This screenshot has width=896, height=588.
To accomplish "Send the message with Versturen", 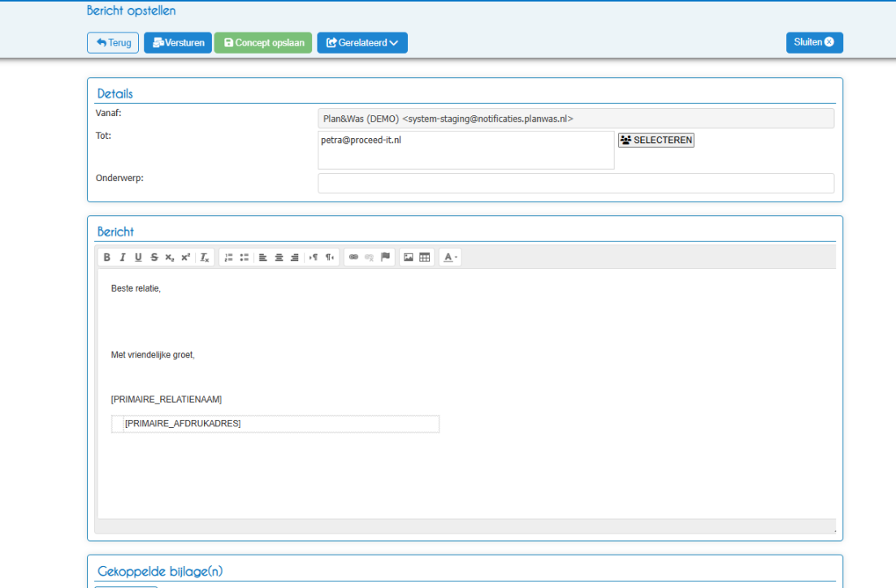I will [x=178, y=43].
